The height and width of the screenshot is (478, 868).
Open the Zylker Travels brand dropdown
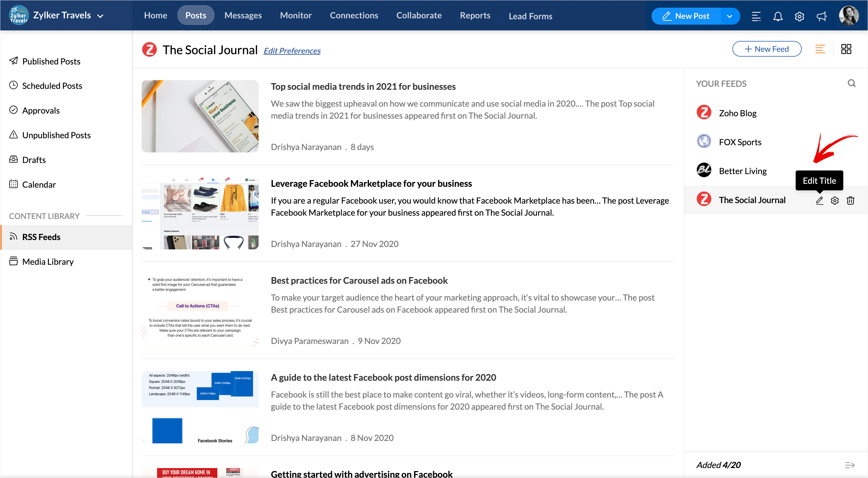tap(100, 16)
